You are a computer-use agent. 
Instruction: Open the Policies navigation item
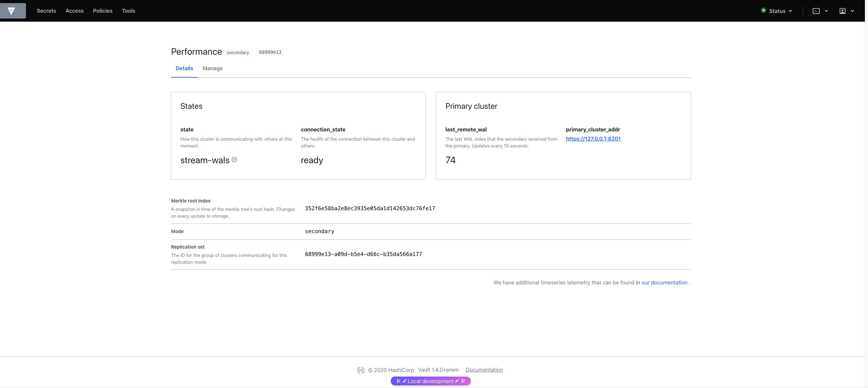click(103, 11)
